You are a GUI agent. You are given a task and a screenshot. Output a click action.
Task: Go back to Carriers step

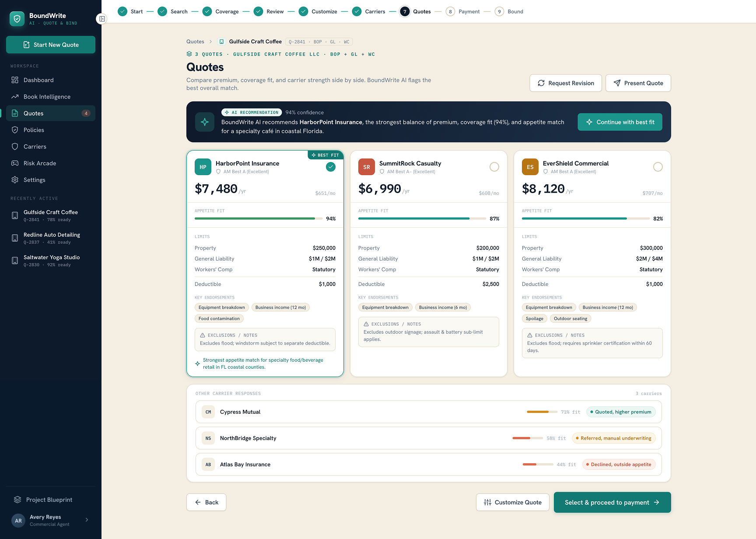click(x=369, y=11)
